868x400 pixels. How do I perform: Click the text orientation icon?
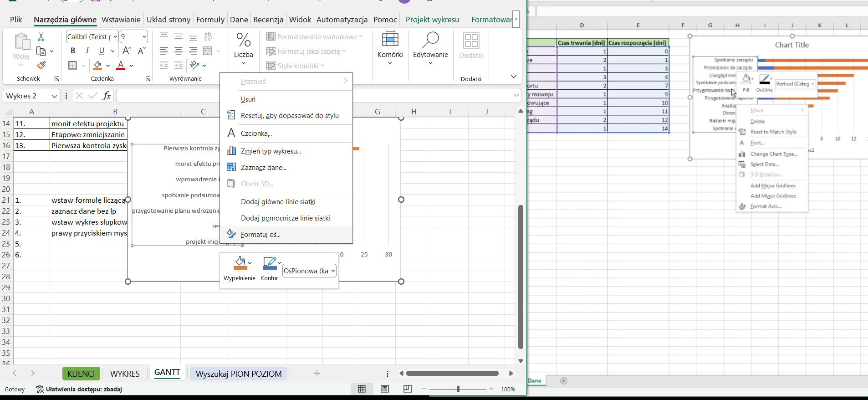(x=195, y=65)
